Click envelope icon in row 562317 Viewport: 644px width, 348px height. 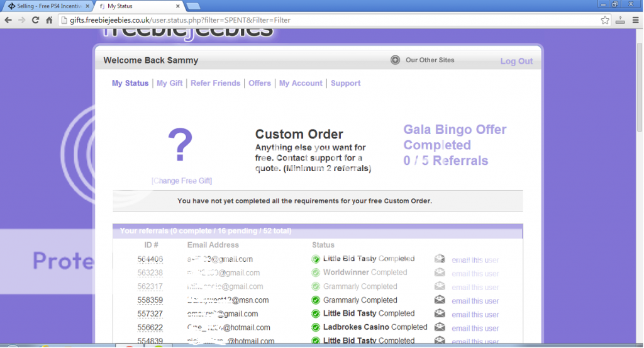click(x=440, y=286)
